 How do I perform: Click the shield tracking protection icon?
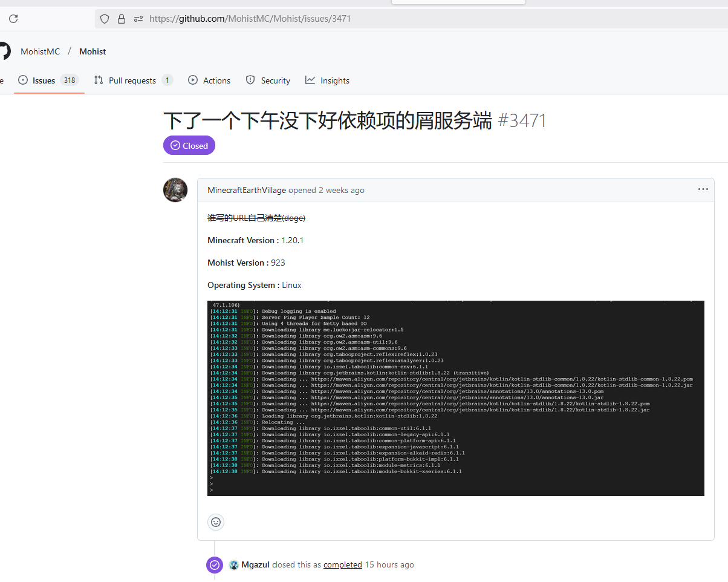point(105,19)
